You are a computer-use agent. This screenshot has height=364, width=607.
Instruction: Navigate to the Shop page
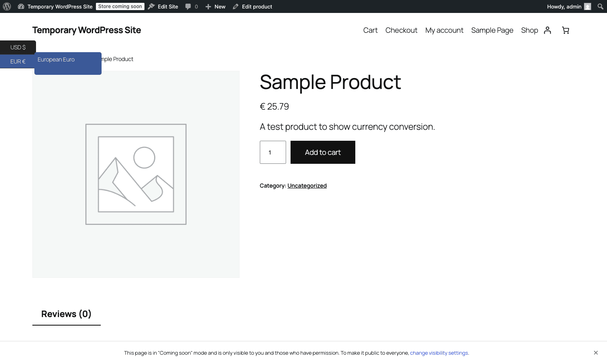(x=529, y=30)
